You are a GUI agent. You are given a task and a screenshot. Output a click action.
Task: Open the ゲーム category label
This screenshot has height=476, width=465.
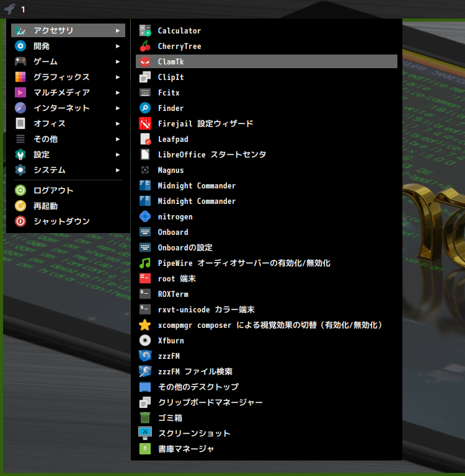[45, 61]
